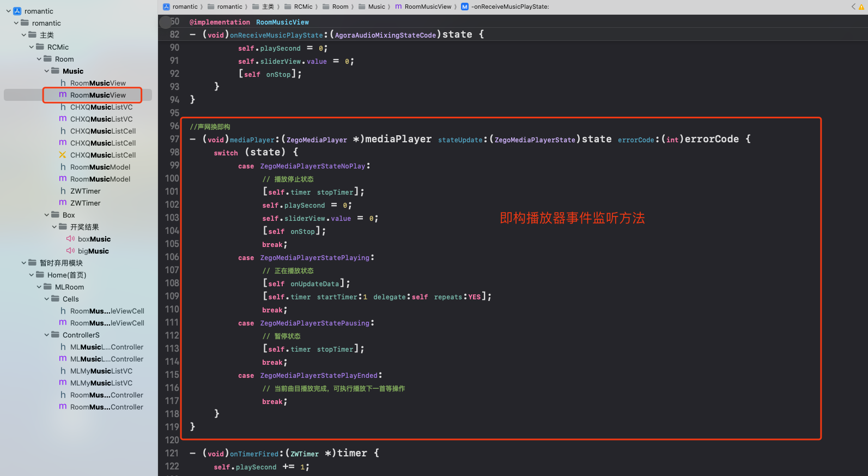The height and width of the screenshot is (476, 868).
Task: Click ZegoMediaPlayerStateNoPlay in the code
Action: [x=313, y=166]
